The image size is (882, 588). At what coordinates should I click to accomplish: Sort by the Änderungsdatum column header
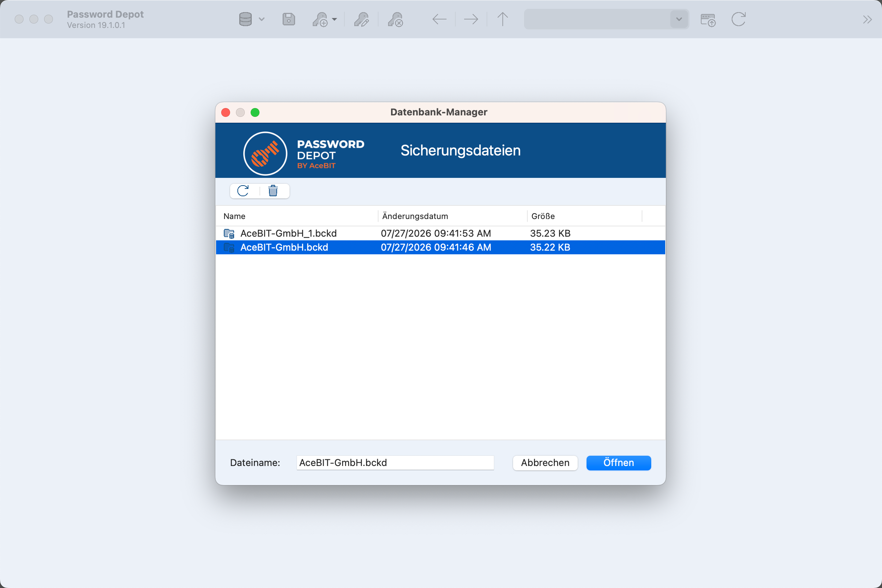(x=453, y=216)
